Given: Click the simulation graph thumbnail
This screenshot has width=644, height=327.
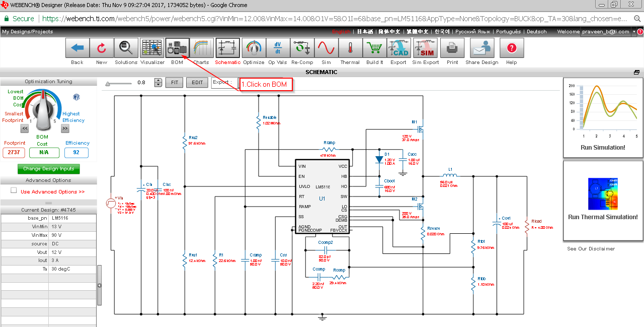Looking at the screenshot, I should 603,110.
